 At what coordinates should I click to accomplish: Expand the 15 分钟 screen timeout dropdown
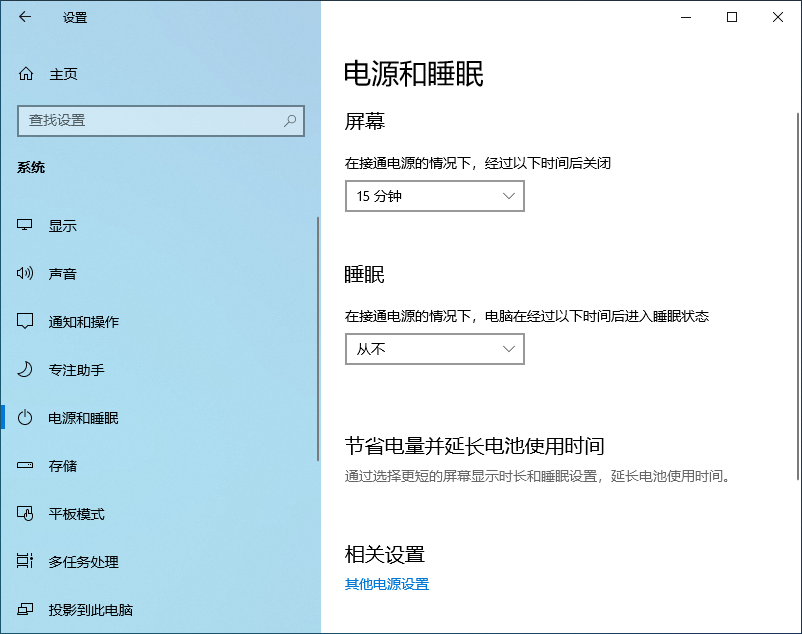tap(434, 197)
